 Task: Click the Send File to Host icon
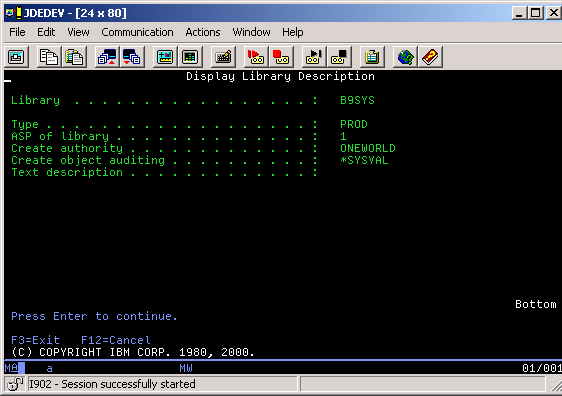tap(107, 57)
